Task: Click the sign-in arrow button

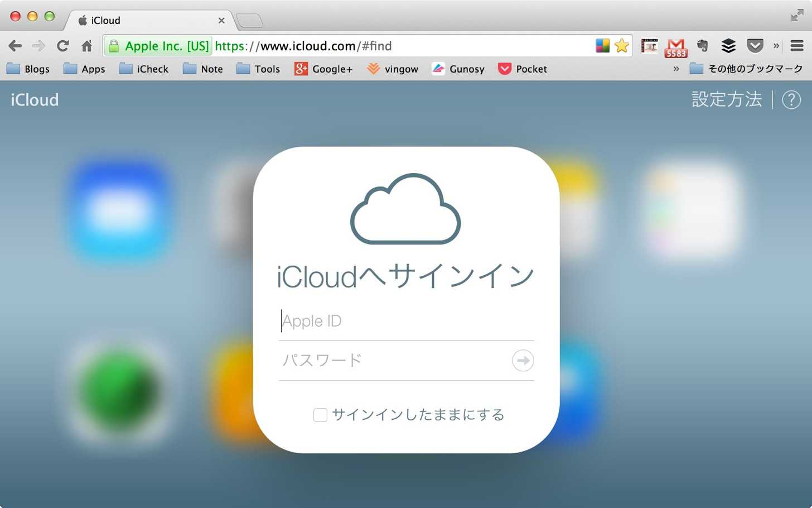Action: pyautogui.click(x=523, y=361)
